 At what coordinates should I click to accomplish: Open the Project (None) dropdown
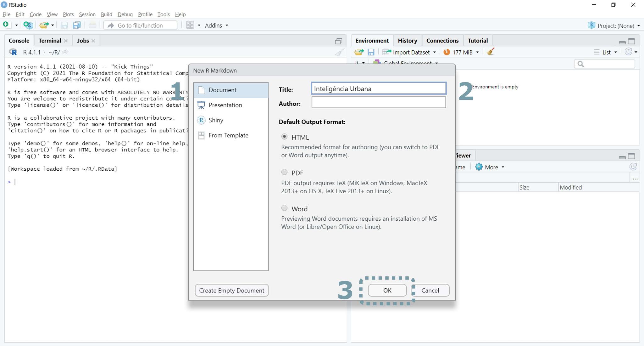coord(614,26)
